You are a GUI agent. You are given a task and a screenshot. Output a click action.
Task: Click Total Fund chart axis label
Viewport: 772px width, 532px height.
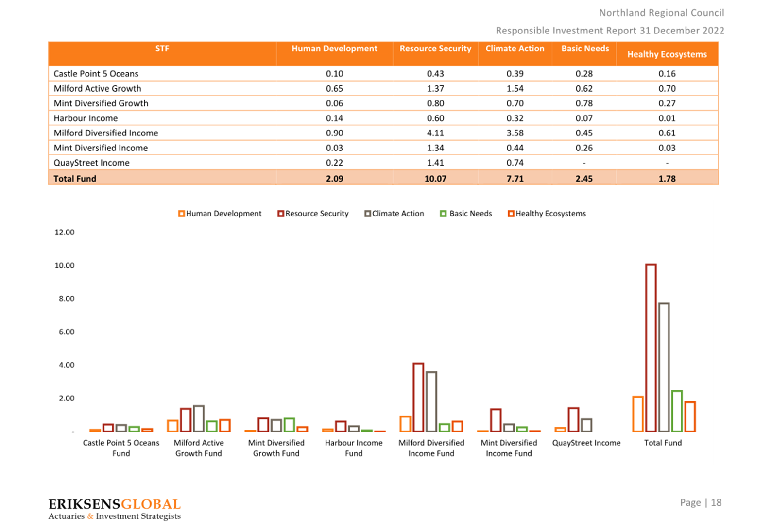click(x=663, y=443)
